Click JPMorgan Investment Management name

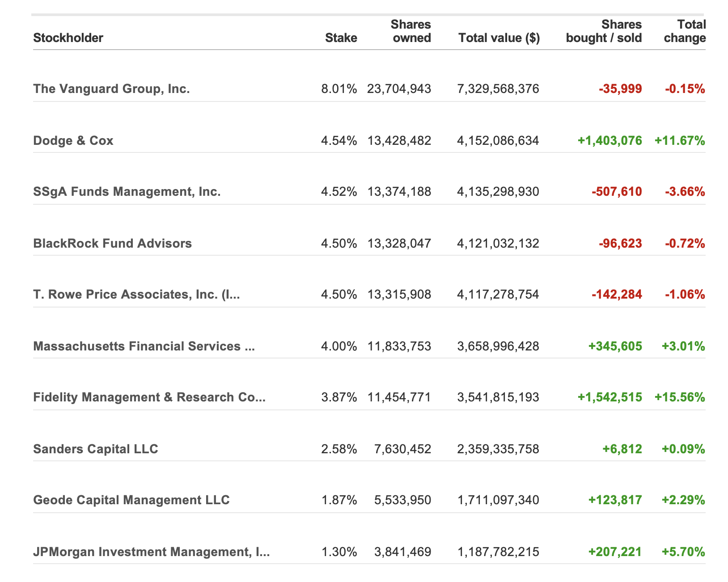click(152, 552)
